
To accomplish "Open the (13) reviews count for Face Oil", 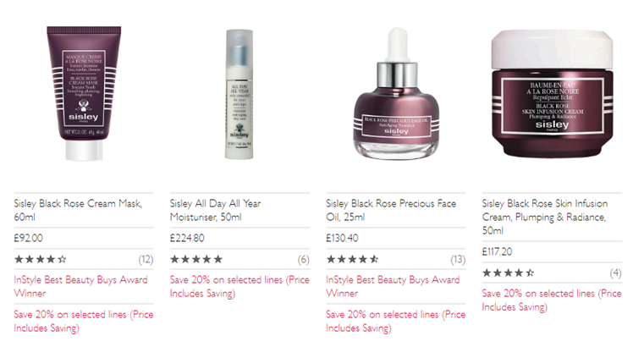I will [x=458, y=260].
